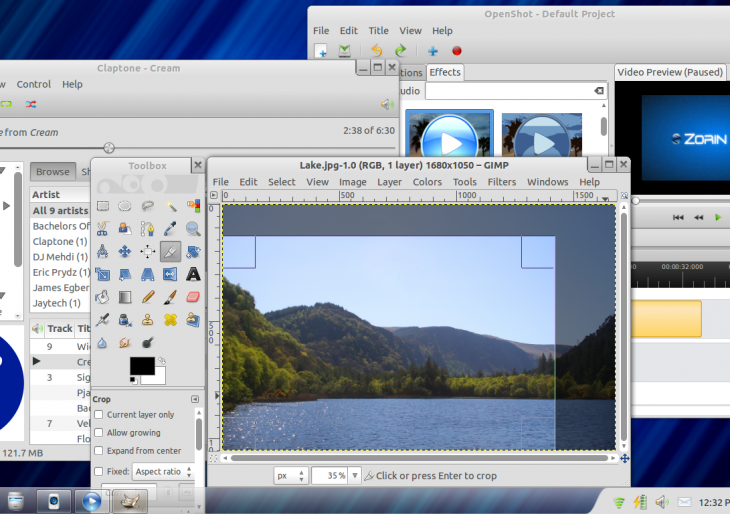This screenshot has width=730, height=514.
Task: Pick the Zoom magnifier tool
Action: click(193, 229)
